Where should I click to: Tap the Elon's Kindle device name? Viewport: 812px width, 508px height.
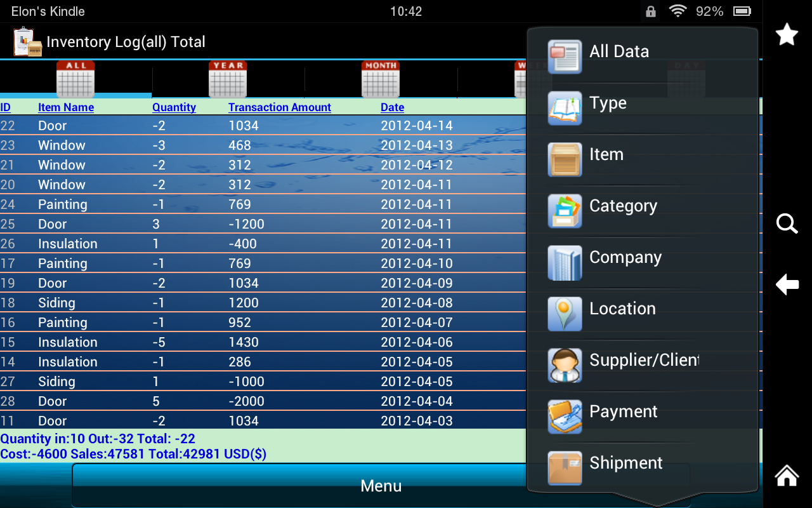(x=48, y=11)
